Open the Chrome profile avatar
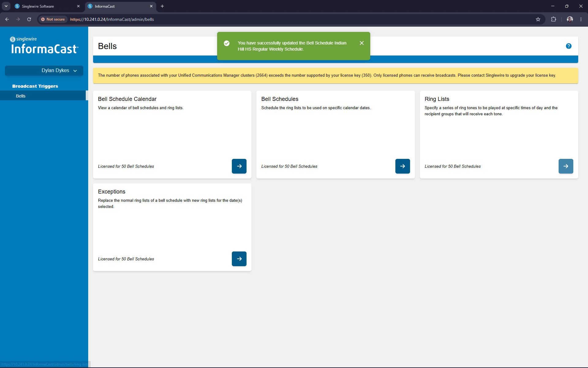Screen dimensions: 588x368 [x=570, y=19]
